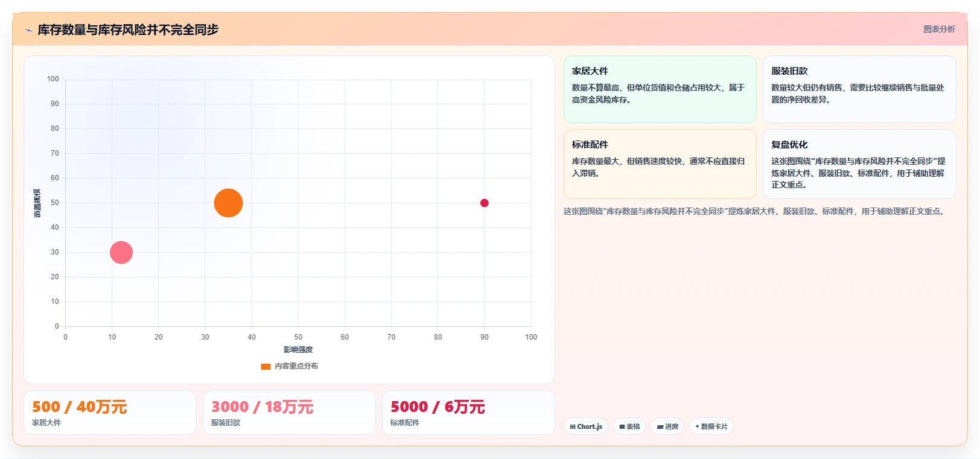Click the 标准配件 label under 5000 / 6万元
The image size is (980, 459).
(x=405, y=423)
